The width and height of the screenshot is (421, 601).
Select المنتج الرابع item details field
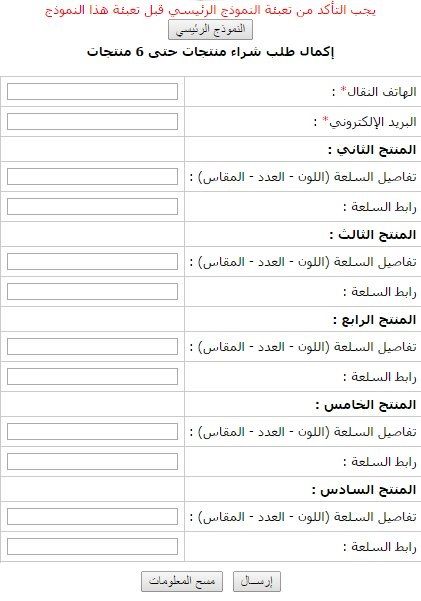(92, 347)
